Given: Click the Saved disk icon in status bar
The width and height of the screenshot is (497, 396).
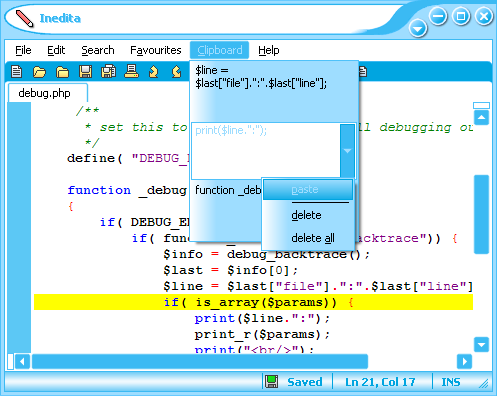Looking at the screenshot, I should pyautogui.click(x=272, y=381).
